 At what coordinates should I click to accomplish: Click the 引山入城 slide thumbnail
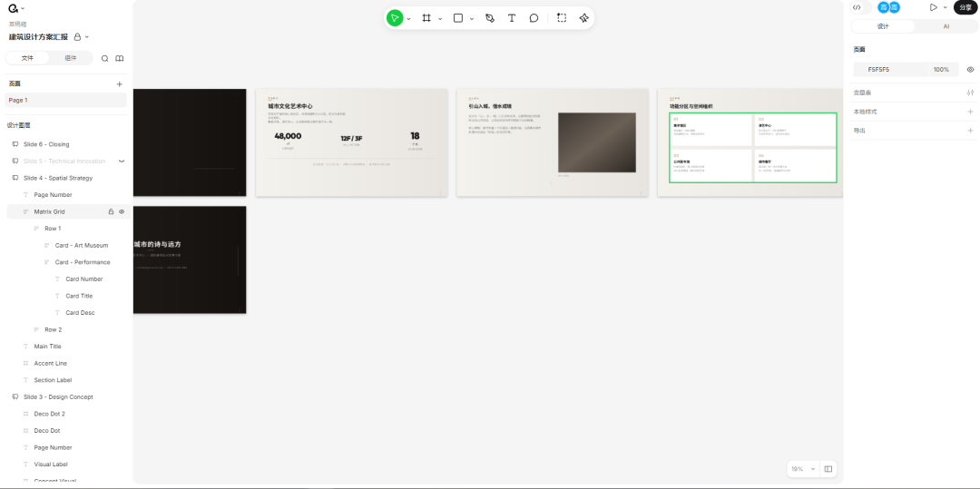coord(553,142)
